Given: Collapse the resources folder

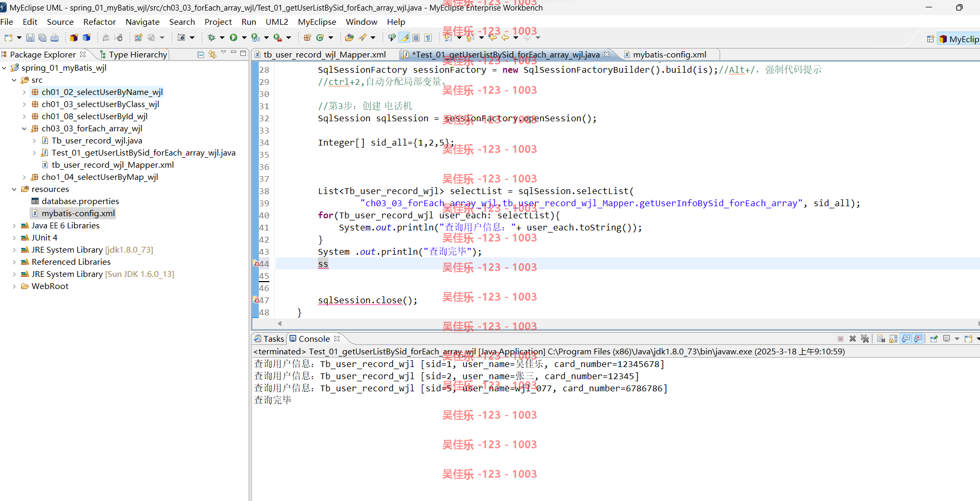Looking at the screenshot, I should [14, 189].
